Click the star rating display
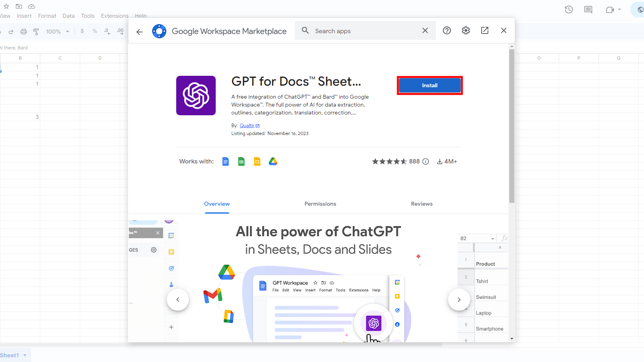This screenshot has height=362, width=644. tap(389, 161)
